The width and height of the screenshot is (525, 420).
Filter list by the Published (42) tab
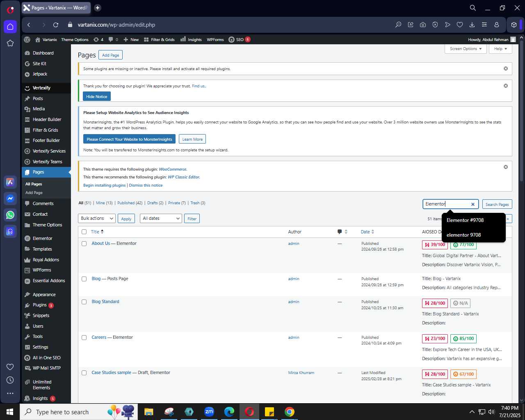tap(130, 203)
